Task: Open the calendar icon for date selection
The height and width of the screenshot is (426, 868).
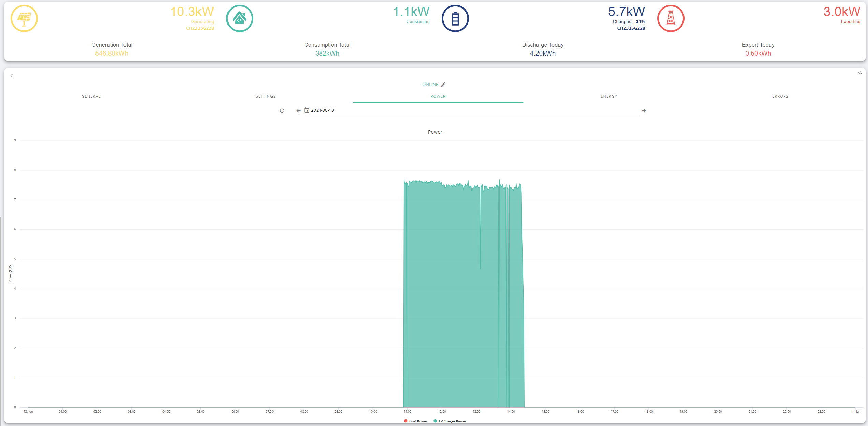Action: [307, 110]
